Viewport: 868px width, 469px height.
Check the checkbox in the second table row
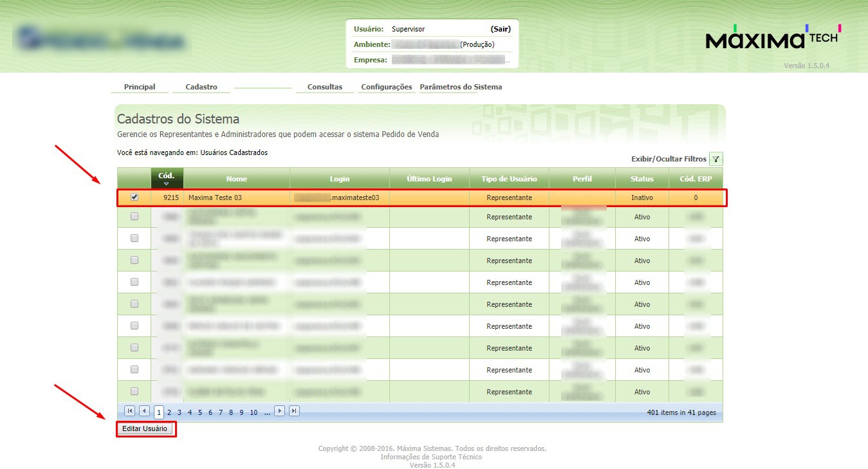[x=134, y=217]
